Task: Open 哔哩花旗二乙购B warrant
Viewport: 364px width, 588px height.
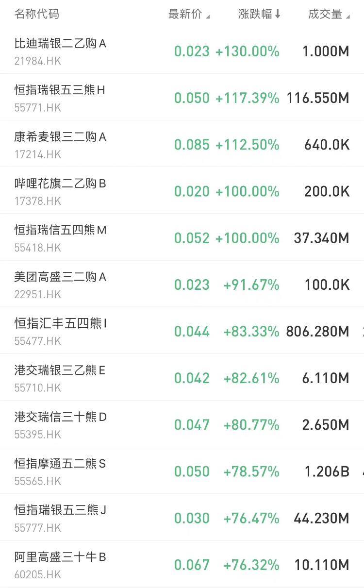Action: pyautogui.click(x=60, y=184)
